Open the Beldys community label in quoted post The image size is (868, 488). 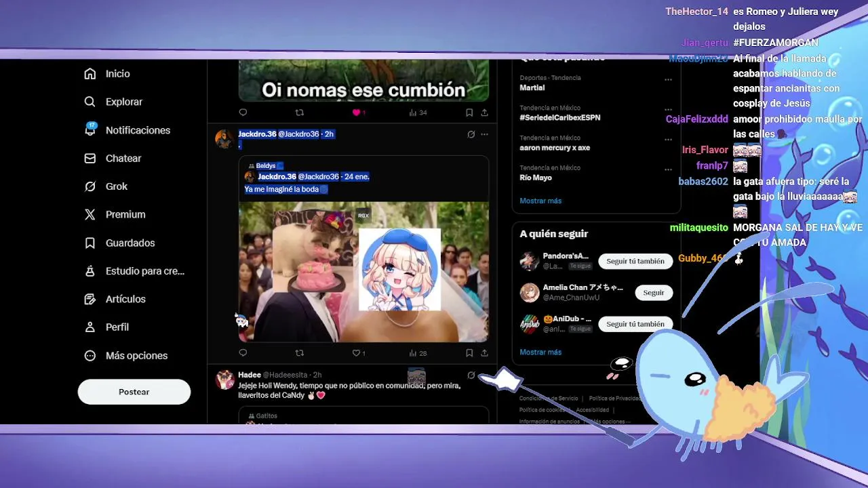tap(265, 166)
